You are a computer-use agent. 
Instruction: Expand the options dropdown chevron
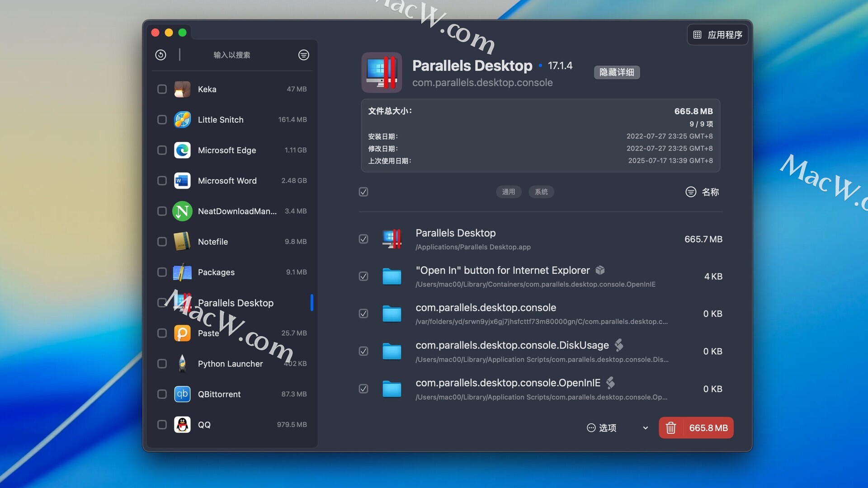[646, 428]
